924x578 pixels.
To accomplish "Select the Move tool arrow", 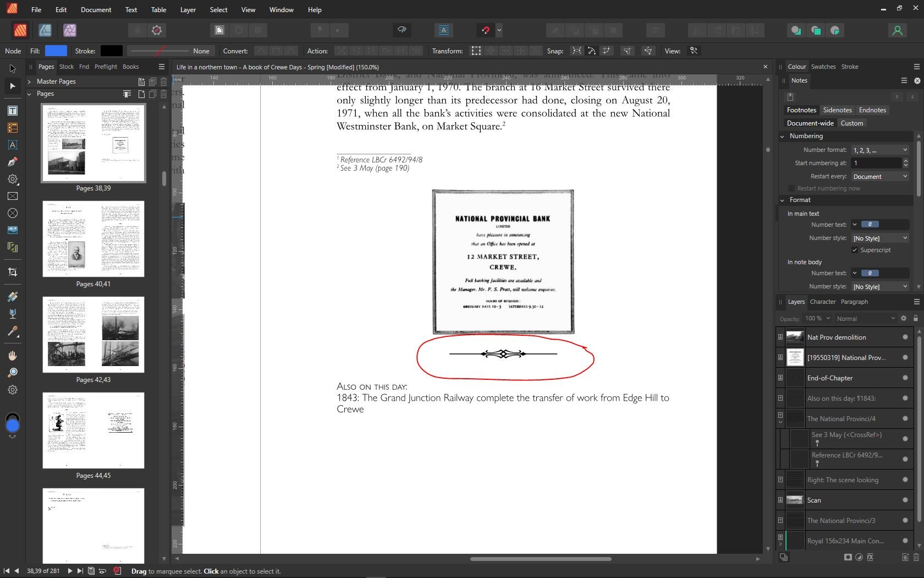I will pos(13,69).
